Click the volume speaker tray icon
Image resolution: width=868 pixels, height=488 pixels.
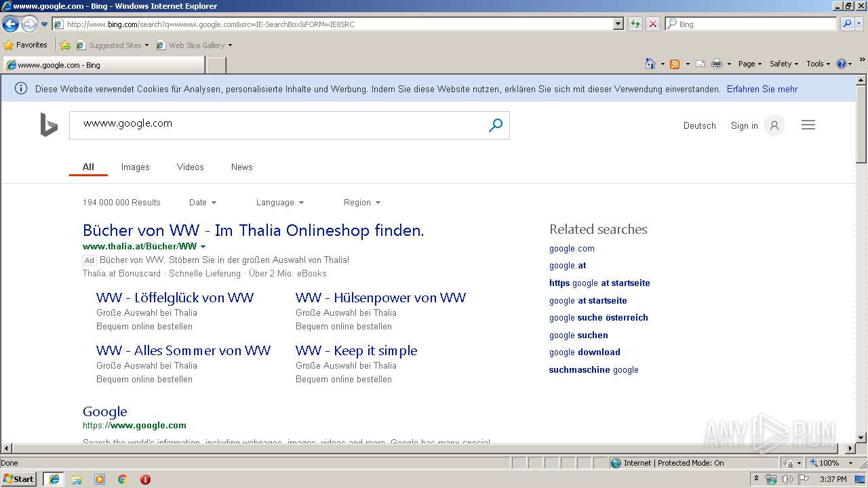point(787,479)
